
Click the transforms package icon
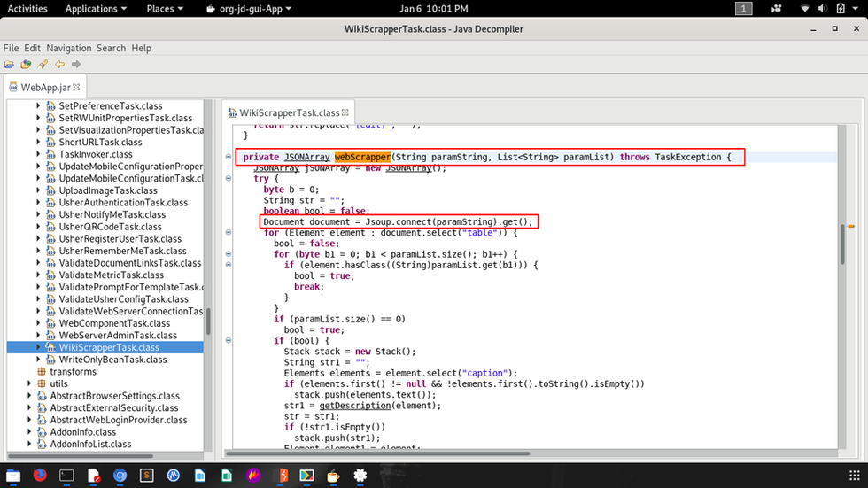click(42, 371)
